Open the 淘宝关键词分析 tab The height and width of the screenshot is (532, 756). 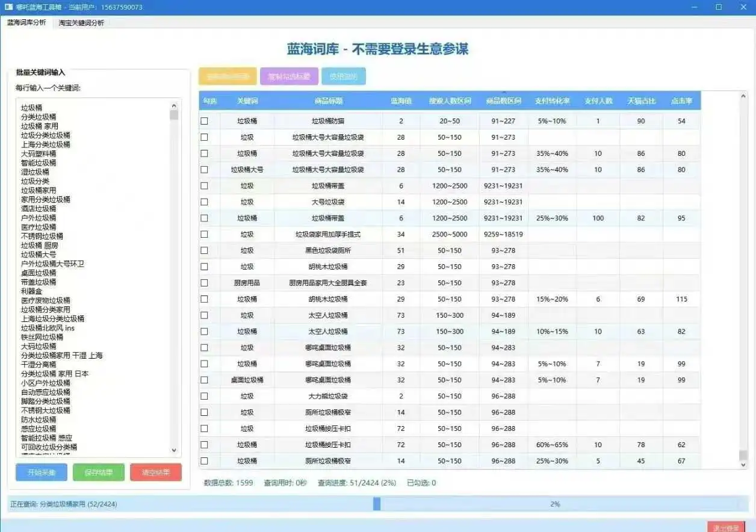(x=81, y=23)
